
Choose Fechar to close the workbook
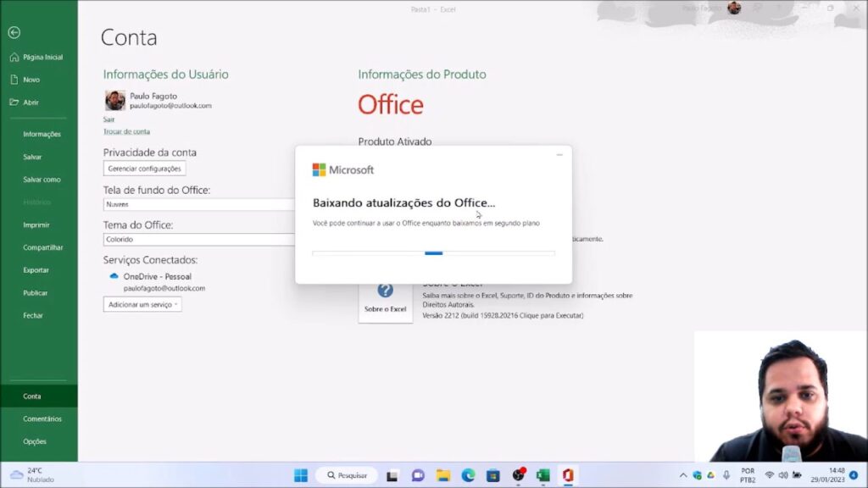click(x=33, y=315)
